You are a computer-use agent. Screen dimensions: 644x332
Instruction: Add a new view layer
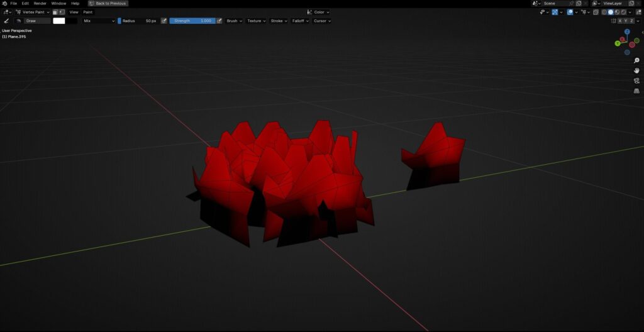(631, 3)
